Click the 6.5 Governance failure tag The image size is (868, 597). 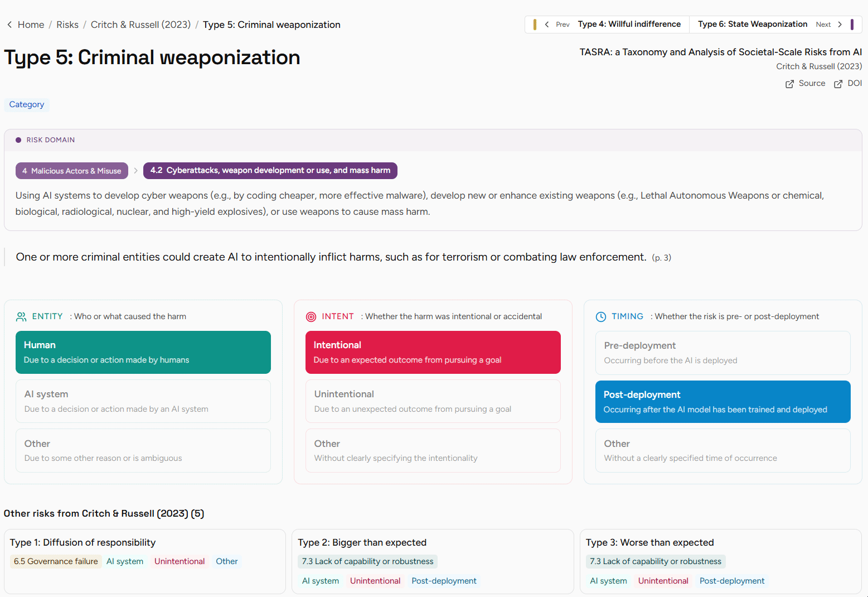56,561
